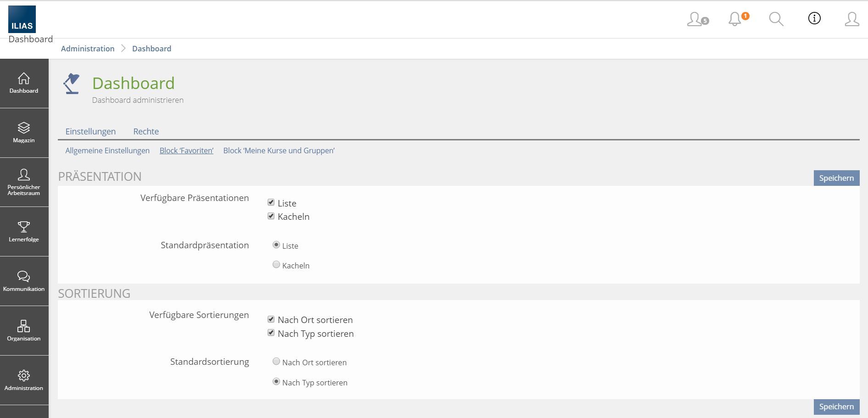Click the search magnifier icon
This screenshot has width=868, height=418.
pyautogui.click(x=776, y=19)
